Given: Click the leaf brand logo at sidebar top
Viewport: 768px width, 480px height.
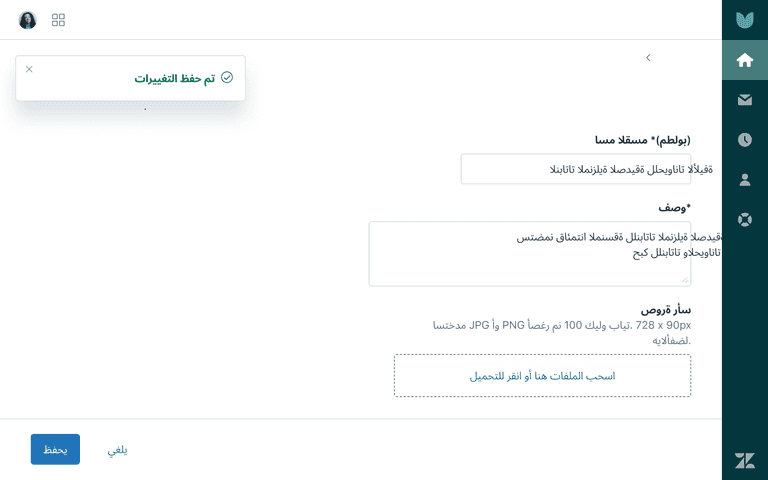Looking at the screenshot, I should pyautogui.click(x=744, y=20).
